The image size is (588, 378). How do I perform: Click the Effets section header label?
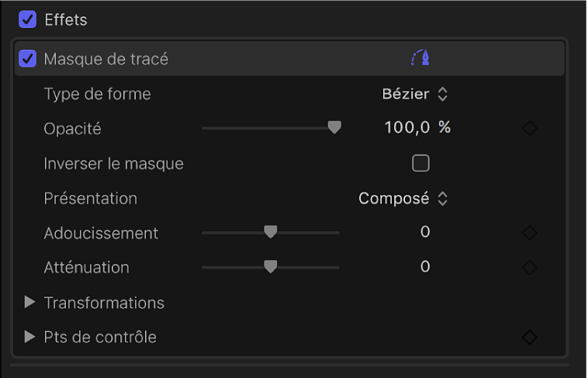pos(66,19)
